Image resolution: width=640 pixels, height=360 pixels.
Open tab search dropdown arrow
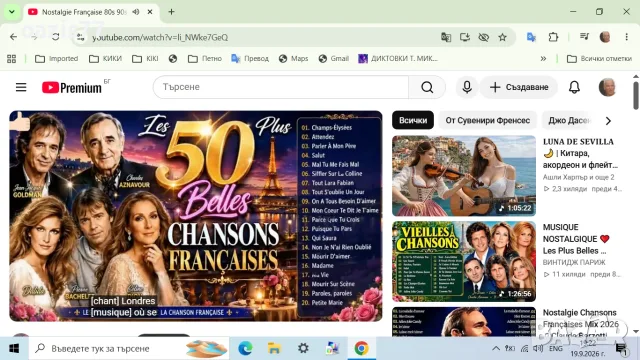[x=12, y=12]
